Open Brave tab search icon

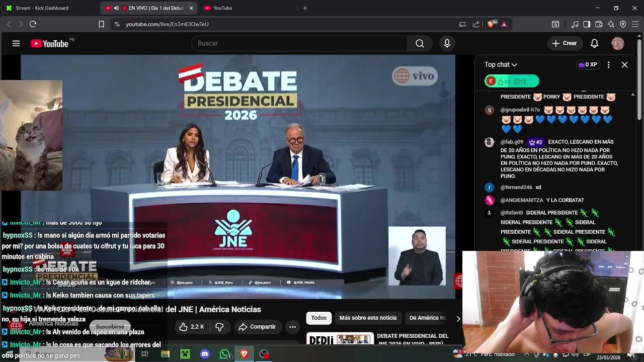[555, 24]
